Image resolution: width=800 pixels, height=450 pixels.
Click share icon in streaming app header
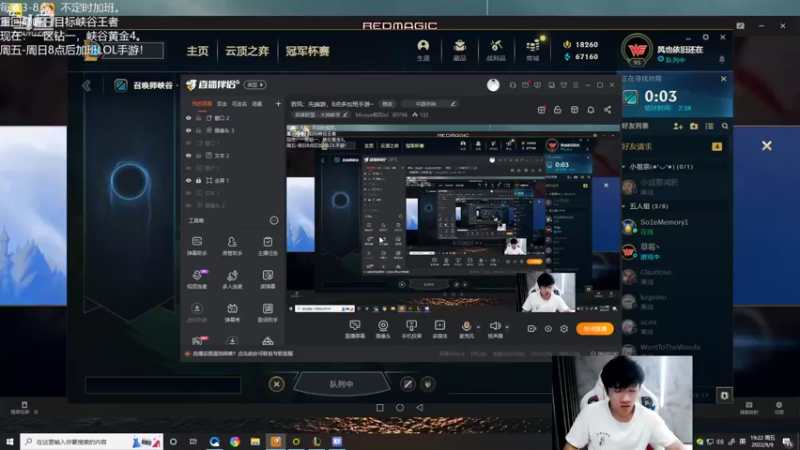point(607,110)
